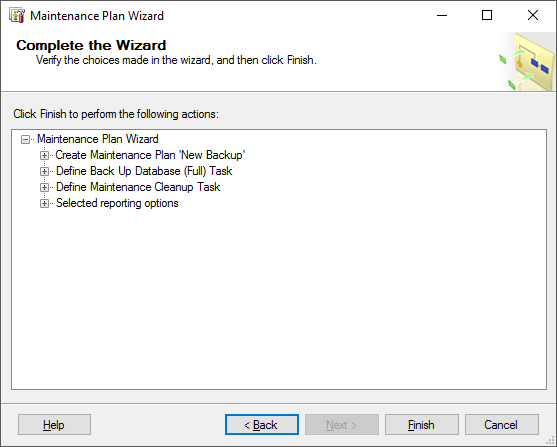The image size is (557, 447).
Task: Open Help for the wizard
Action: pos(54,425)
